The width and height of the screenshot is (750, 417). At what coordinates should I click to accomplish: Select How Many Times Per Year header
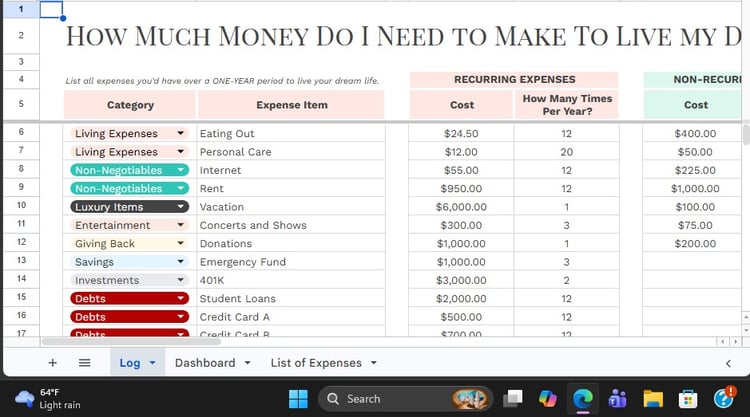pyautogui.click(x=567, y=105)
